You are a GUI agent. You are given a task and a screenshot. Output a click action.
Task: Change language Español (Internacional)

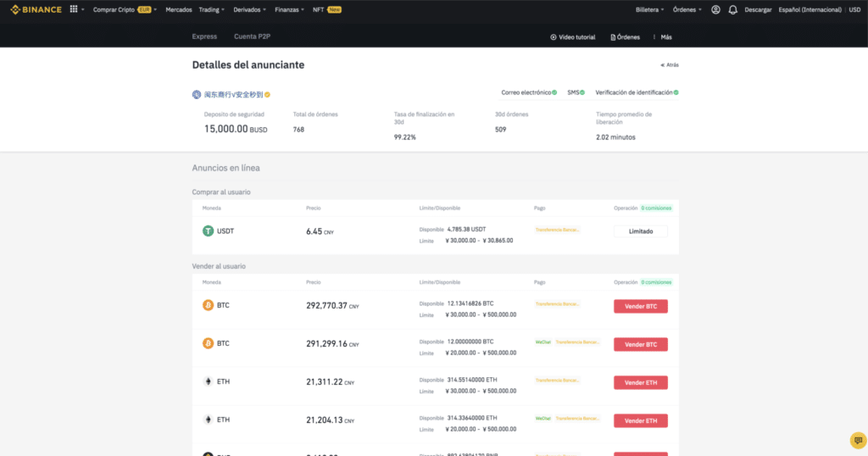tap(810, 9)
